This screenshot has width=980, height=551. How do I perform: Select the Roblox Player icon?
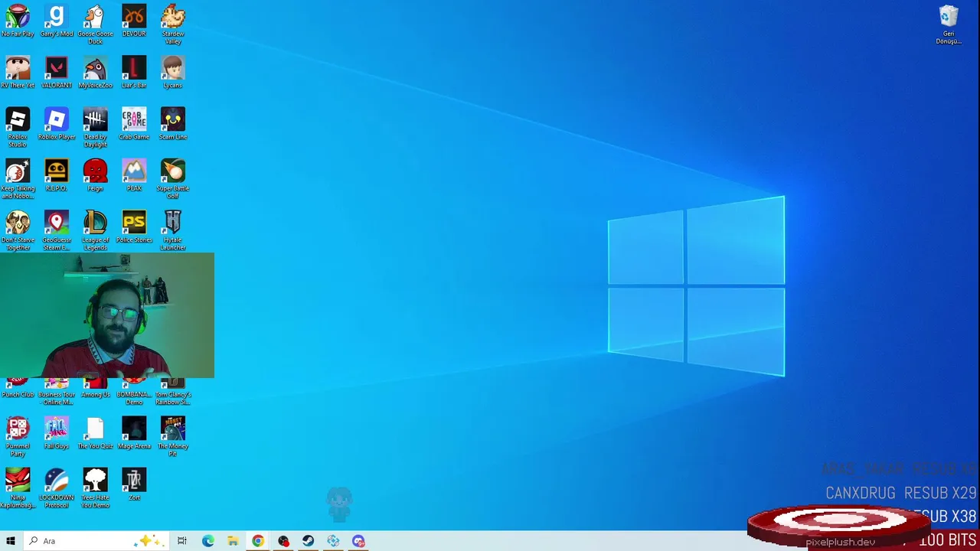tap(56, 124)
